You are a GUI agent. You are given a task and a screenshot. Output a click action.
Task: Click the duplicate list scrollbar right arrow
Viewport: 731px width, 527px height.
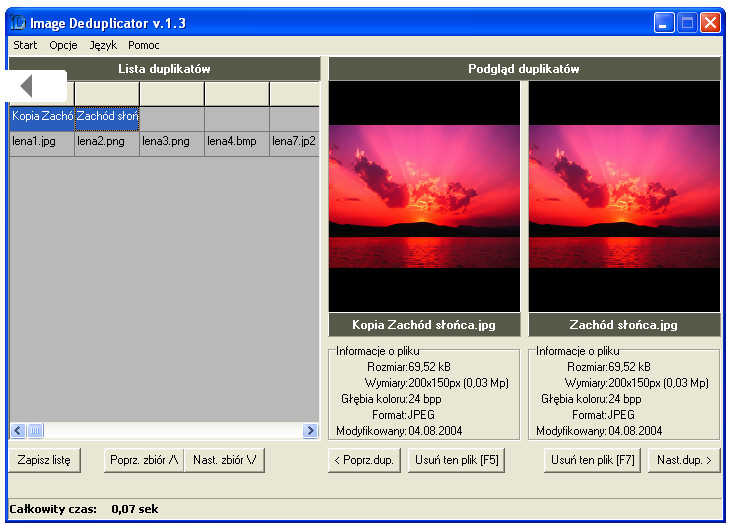(x=310, y=430)
